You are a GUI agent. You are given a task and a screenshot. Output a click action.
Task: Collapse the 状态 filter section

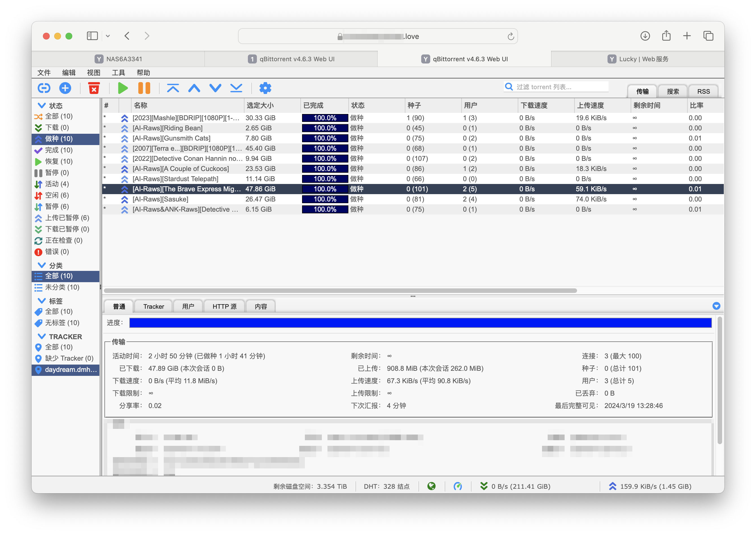tap(42, 106)
